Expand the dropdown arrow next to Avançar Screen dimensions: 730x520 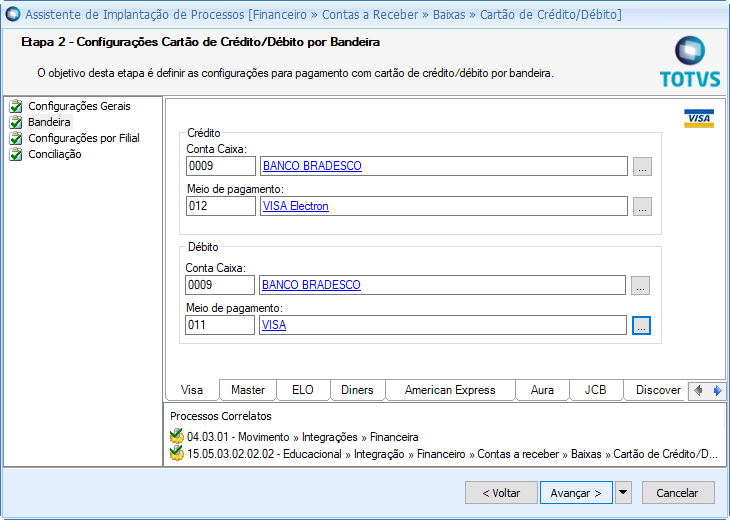(623, 493)
